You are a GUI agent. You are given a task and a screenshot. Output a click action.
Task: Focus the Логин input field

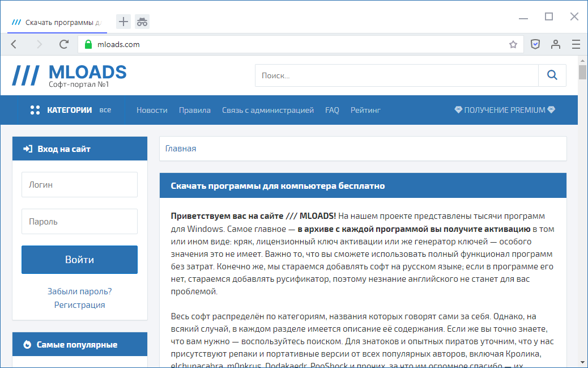[x=79, y=184]
